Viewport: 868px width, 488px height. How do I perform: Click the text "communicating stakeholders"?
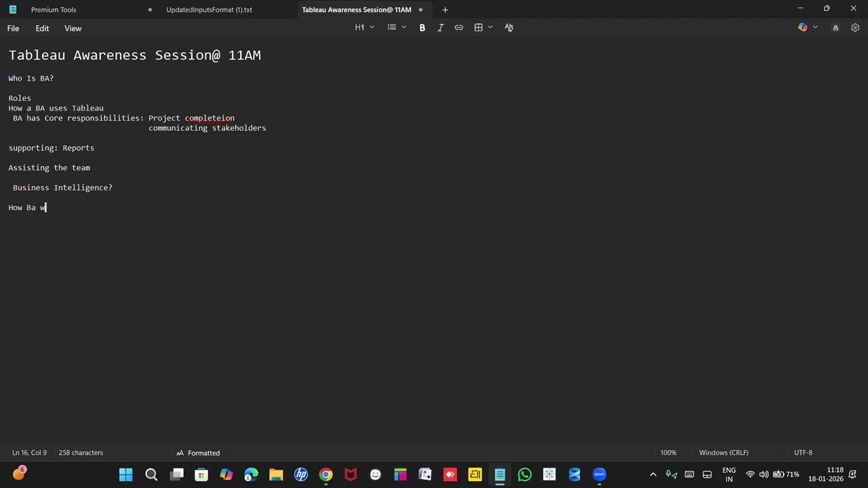click(x=208, y=128)
